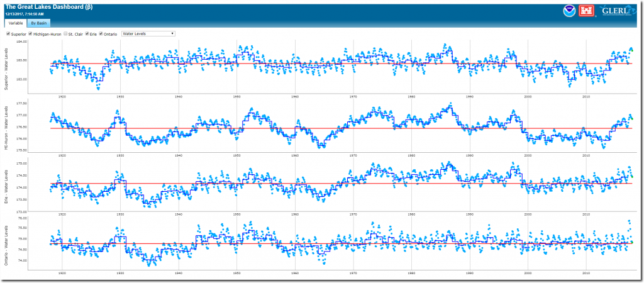
Task: Click The Great Lakes Dashboard title
Action: [49, 8]
